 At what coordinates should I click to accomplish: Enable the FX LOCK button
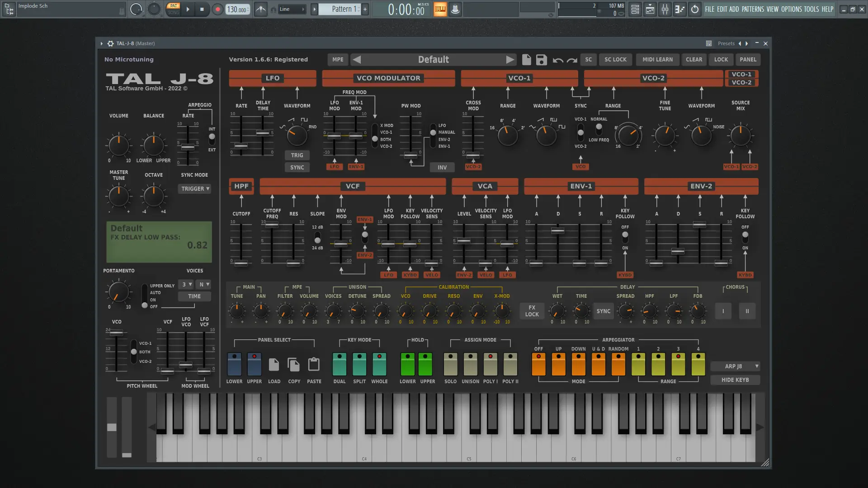(532, 311)
